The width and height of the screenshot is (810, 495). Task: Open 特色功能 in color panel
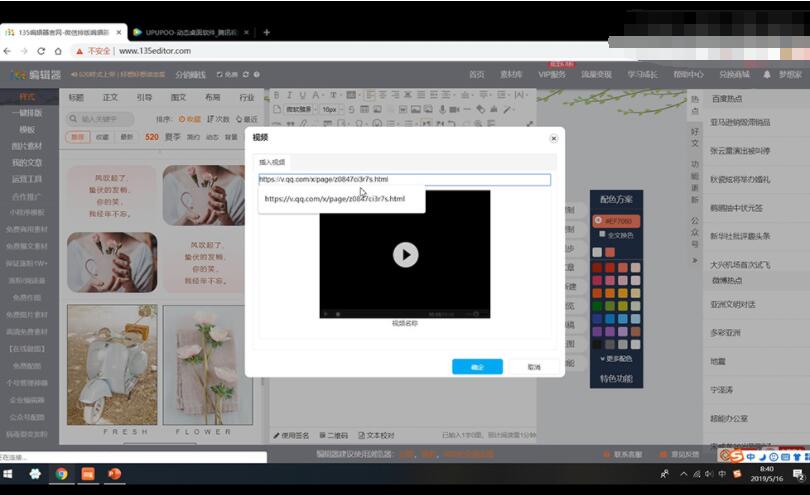pos(616,378)
